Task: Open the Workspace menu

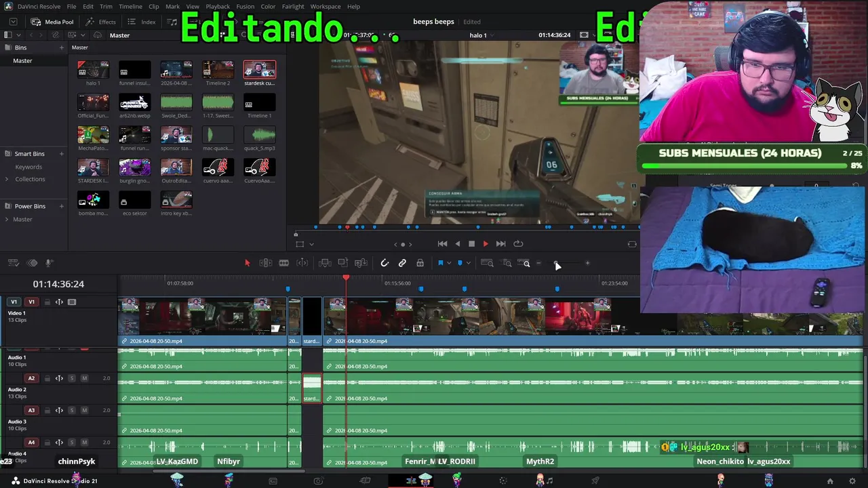Action: [325, 7]
